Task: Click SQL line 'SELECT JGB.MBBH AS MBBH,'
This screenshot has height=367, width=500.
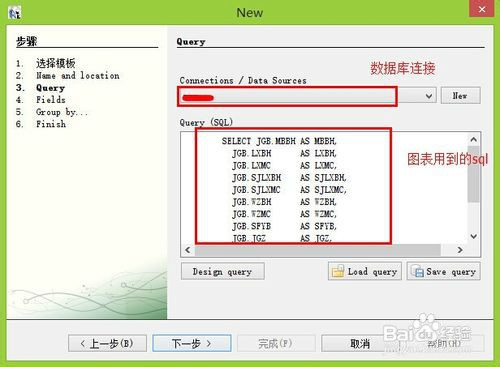Action: (279, 141)
